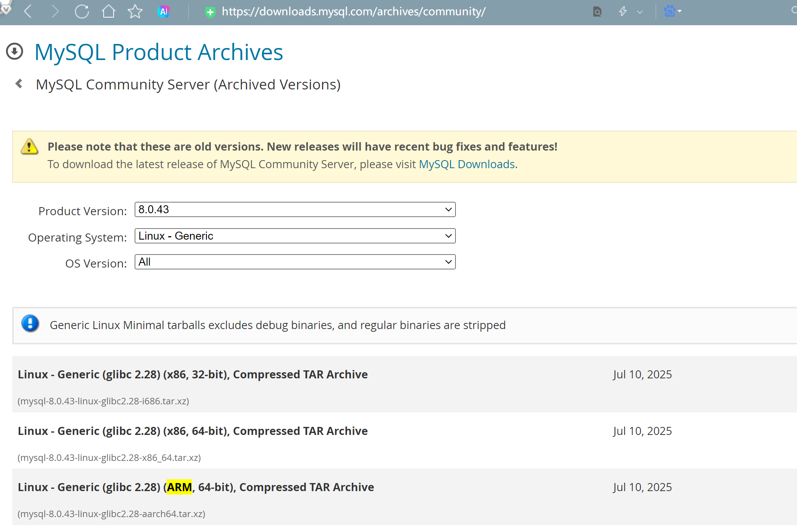Click the browser forward arrow
The height and width of the screenshot is (532, 797).
click(55, 11)
